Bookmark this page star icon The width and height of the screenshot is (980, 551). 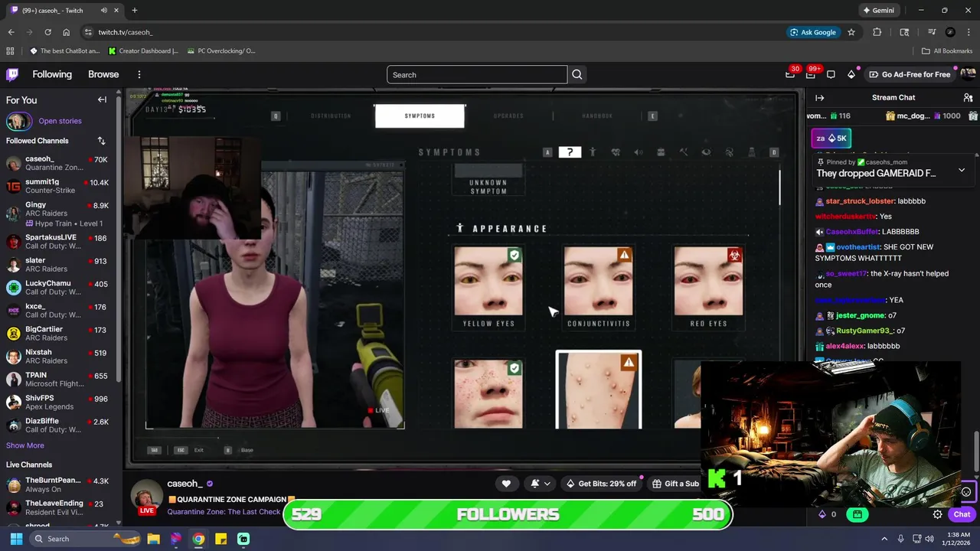click(851, 32)
